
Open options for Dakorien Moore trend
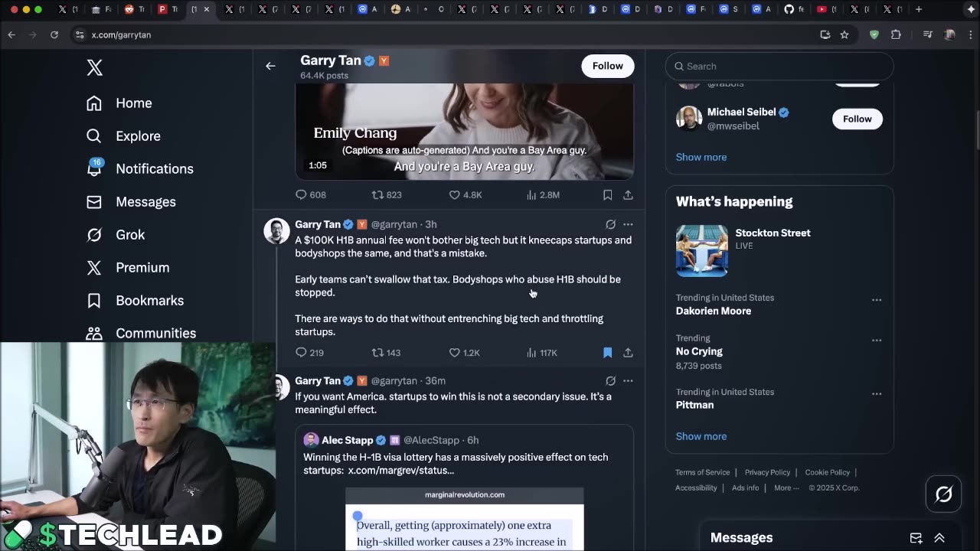click(x=876, y=300)
